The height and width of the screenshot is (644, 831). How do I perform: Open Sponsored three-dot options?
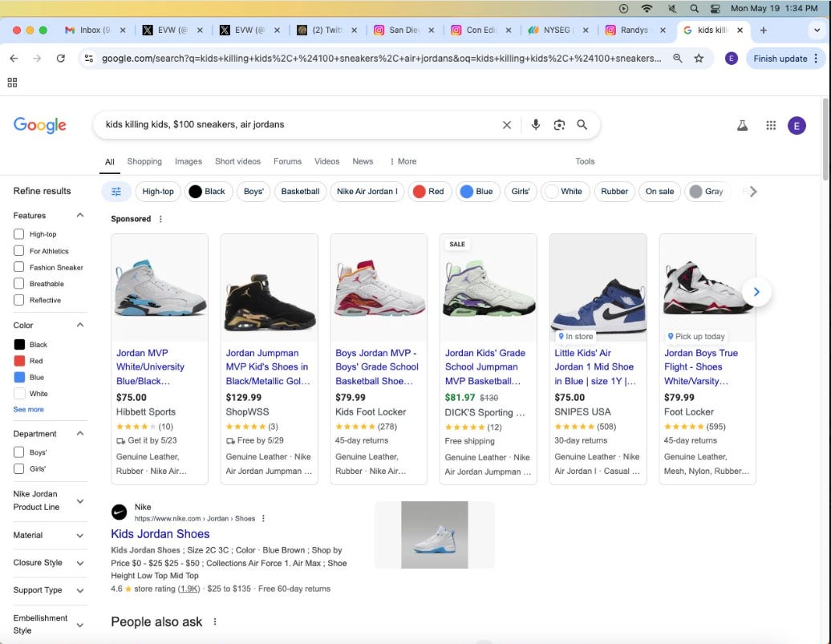[160, 219]
